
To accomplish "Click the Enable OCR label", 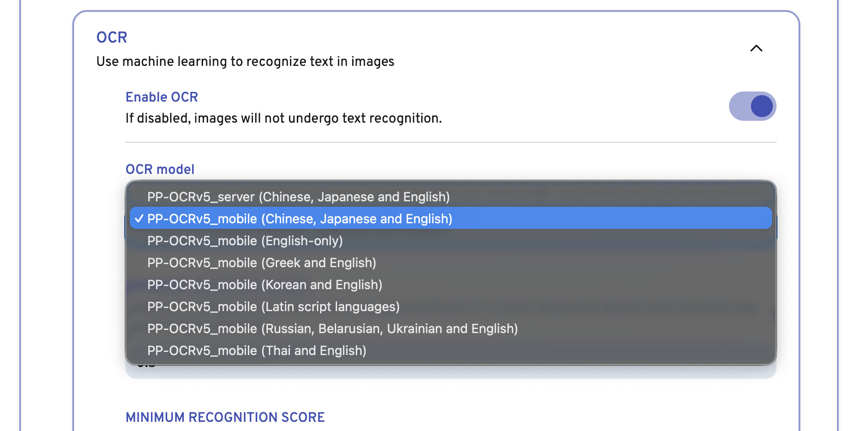I will click(161, 97).
